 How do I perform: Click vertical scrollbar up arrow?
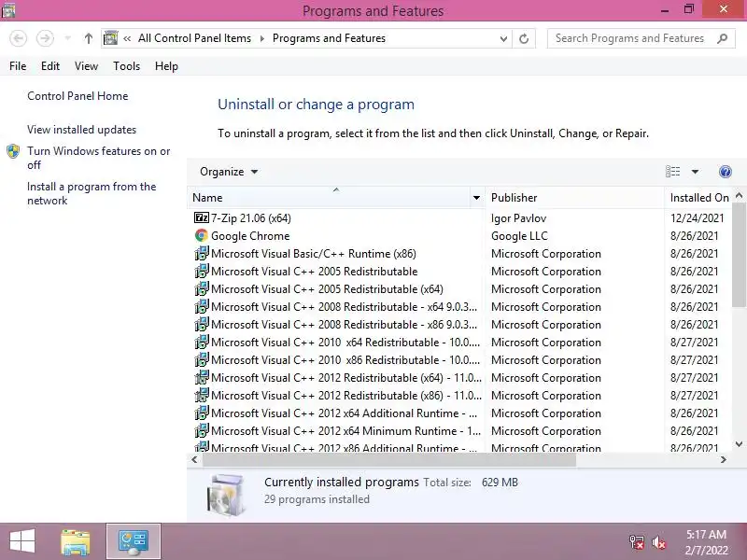point(739,195)
